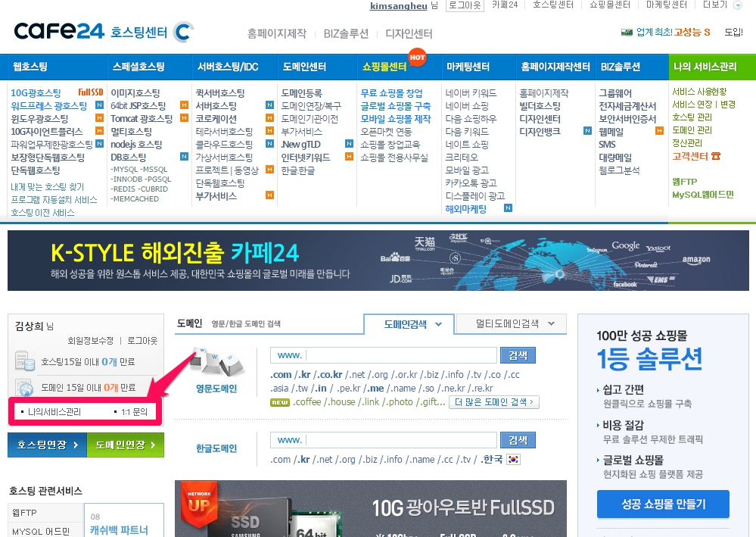Click the 성공 쇼핑몰 만들기 button
Screen dimensions: 756x537
[x=663, y=504]
